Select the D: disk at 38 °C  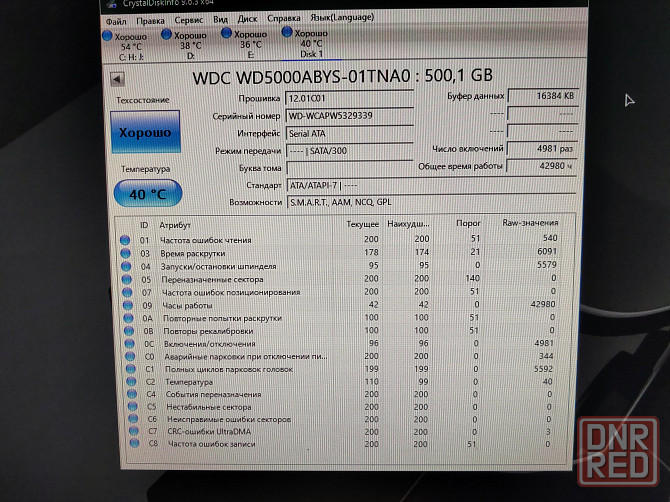[x=185, y=45]
